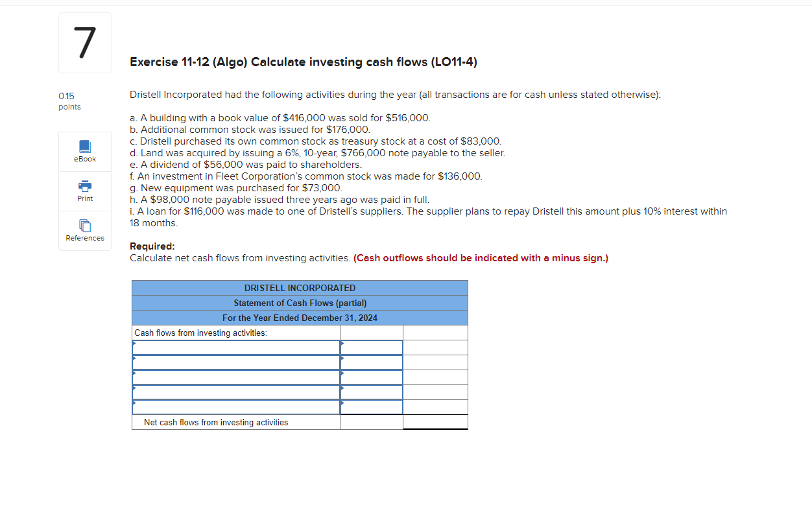812x507 pixels.
Task: Select the question number 7 box
Action: point(84,42)
